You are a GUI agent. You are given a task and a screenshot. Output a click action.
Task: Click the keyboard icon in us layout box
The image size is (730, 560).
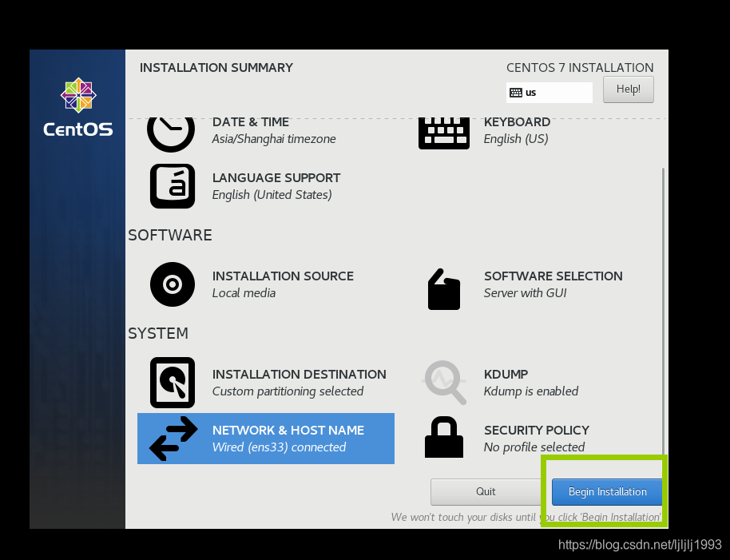click(516, 93)
